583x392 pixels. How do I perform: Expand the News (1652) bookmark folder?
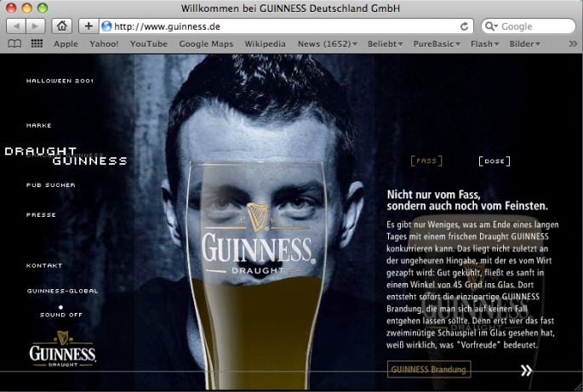pyautogui.click(x=327, y=44)
